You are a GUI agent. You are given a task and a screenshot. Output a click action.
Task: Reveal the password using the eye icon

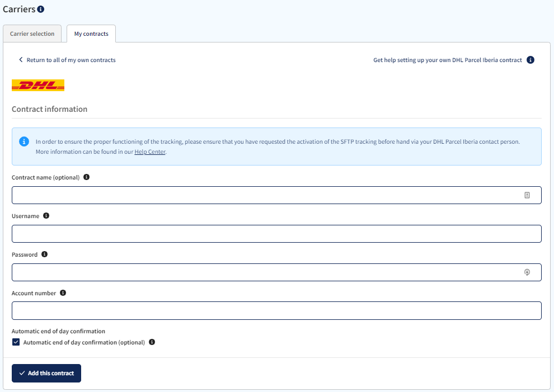(527, 272)
